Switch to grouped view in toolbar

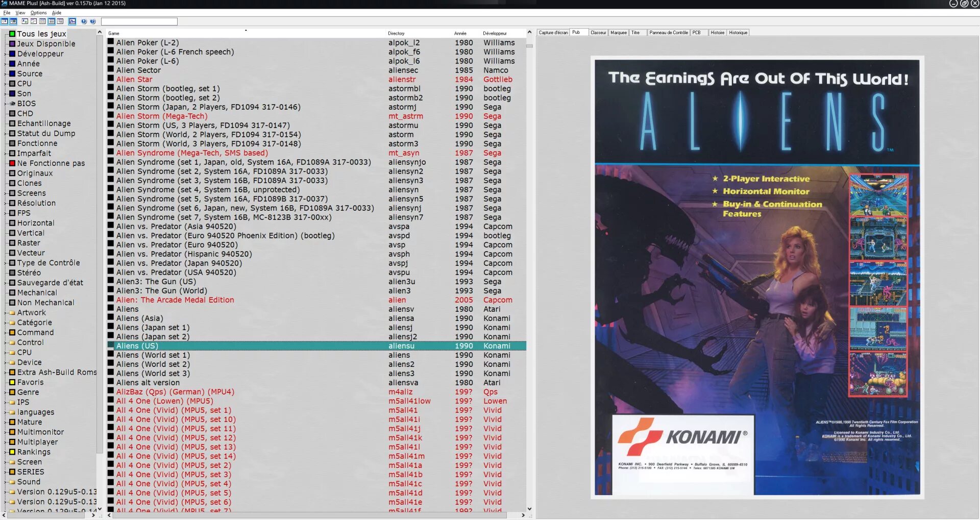[60, 21]
